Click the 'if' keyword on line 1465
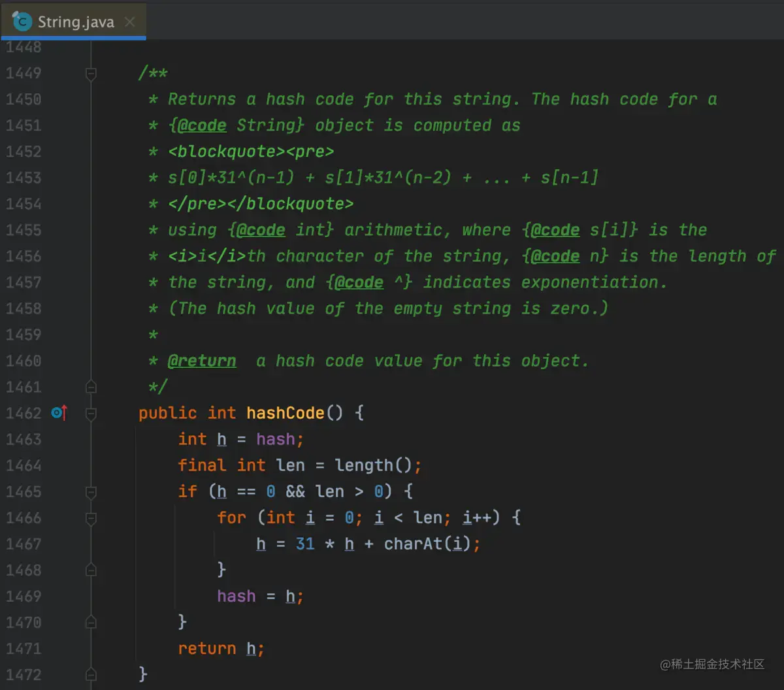 188,491
